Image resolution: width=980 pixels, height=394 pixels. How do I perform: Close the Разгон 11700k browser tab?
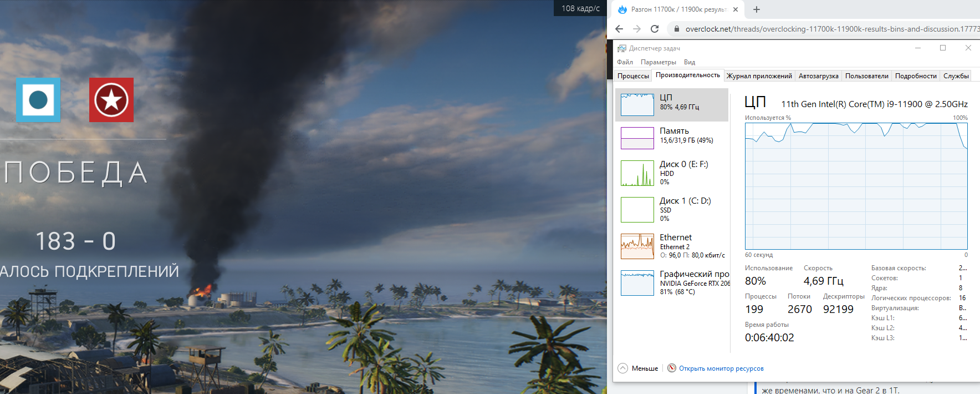click(736, 9)
